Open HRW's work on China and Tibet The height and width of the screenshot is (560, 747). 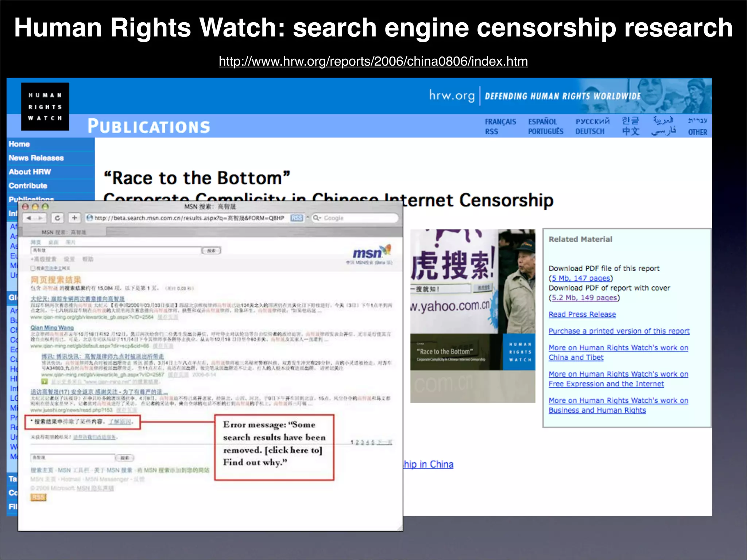(618, 353)
